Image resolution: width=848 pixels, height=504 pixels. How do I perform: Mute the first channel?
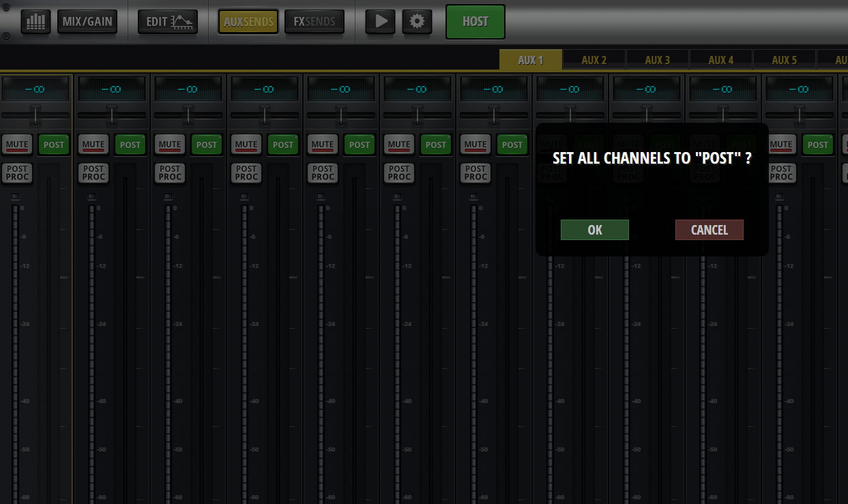[x=17, y=145]
